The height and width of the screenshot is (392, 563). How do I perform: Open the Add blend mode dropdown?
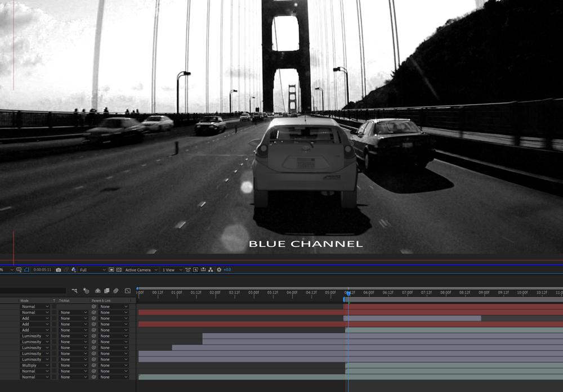click(x=33, y=318)
